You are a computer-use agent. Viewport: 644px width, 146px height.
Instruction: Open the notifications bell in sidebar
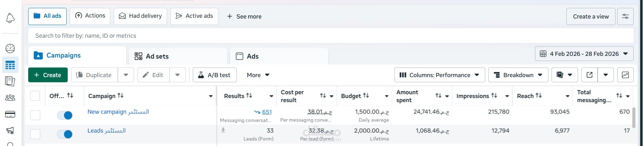[x=10, y=18]
